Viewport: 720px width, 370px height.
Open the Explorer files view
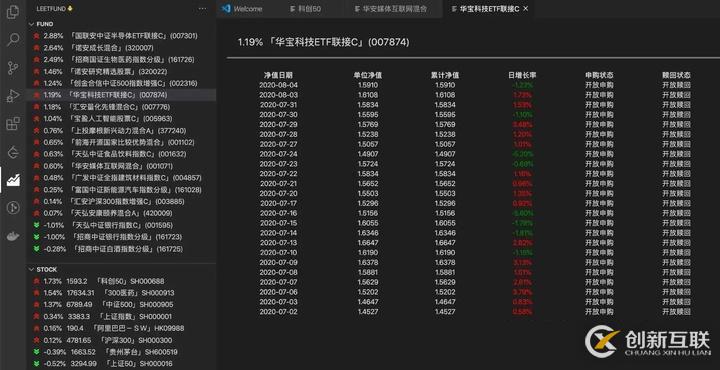pyautogui.click(x=13, y=12)
